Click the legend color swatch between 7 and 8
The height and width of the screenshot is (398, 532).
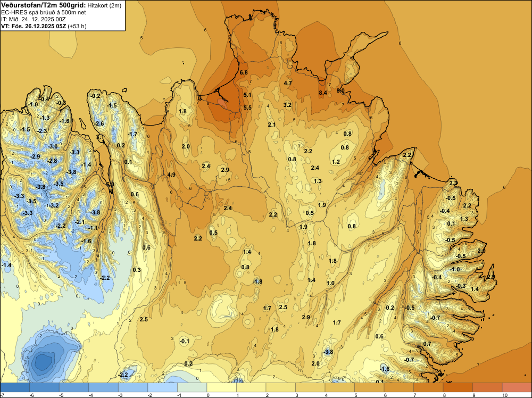[x=428, y=387]
